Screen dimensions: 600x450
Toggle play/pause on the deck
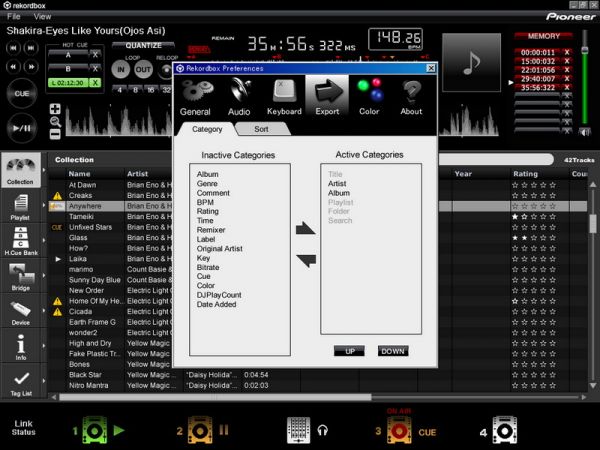pyautogui.click(x=22, y=128)
